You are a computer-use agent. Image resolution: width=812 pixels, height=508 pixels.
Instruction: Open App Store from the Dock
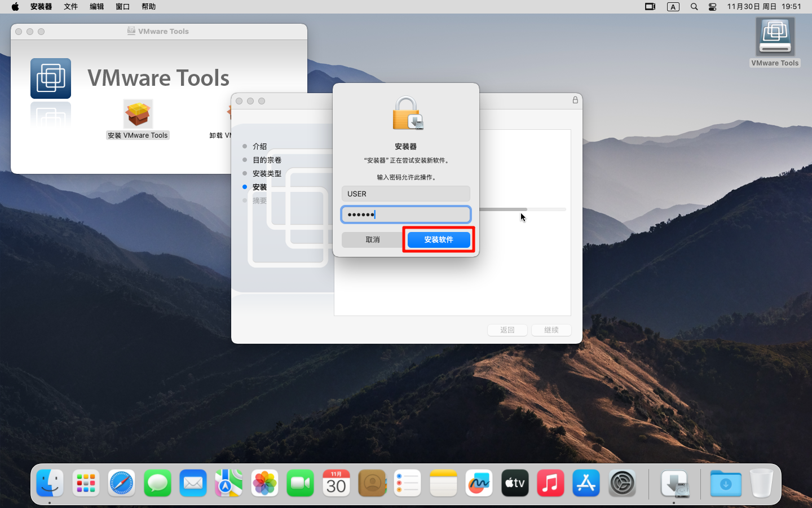(586, 483)
